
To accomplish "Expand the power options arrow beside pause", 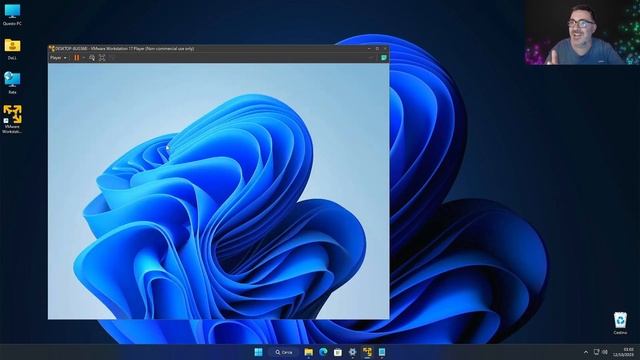I will point(84,58).
